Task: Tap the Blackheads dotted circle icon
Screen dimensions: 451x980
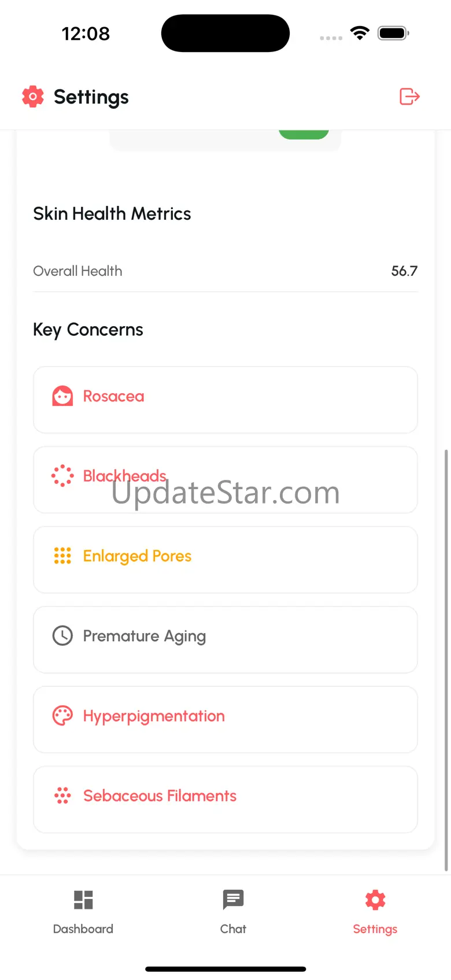Action: [62, 476]
